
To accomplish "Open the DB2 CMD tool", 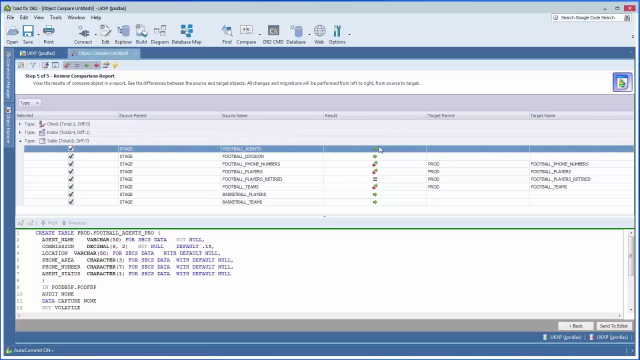I will (273, 34).
